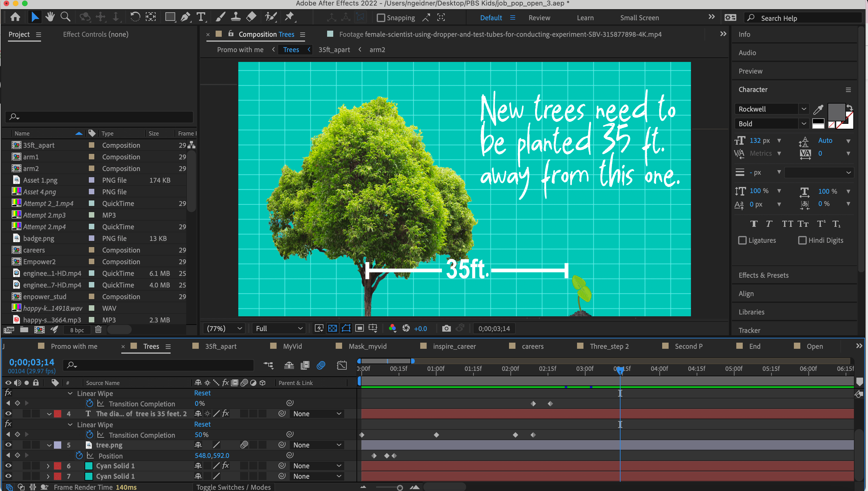Image resolution: width=868 pixels, height=491 pixels.
Task: Reset the Linear Wipe effect on layer 4
Action: [x=202, y=424]
